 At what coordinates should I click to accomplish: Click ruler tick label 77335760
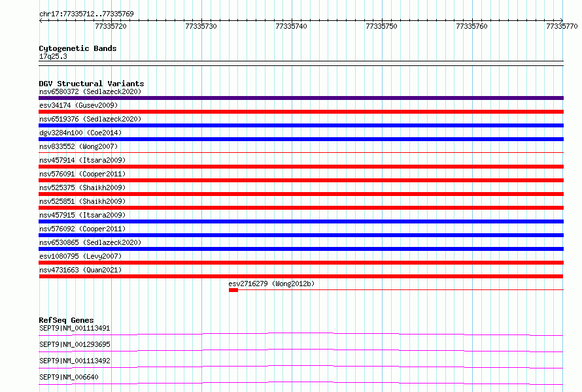pyautogui.click(x=471, y=26)
